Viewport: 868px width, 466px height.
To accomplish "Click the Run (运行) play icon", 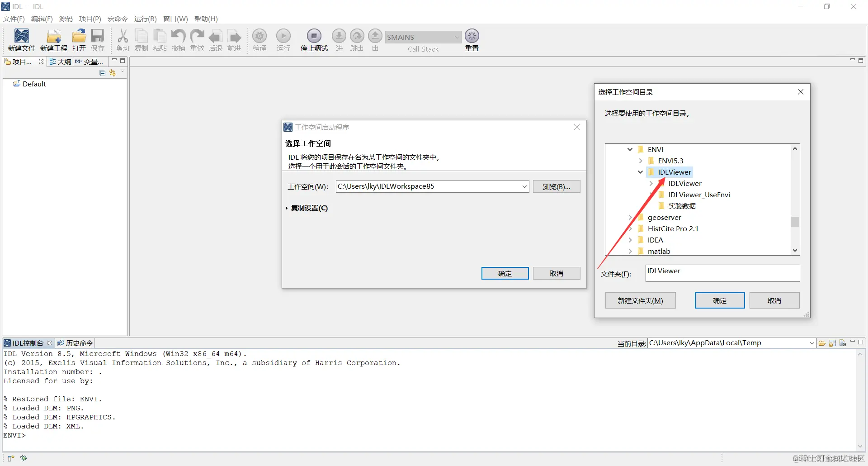I will pyautogui.click(x=283, y=36).
